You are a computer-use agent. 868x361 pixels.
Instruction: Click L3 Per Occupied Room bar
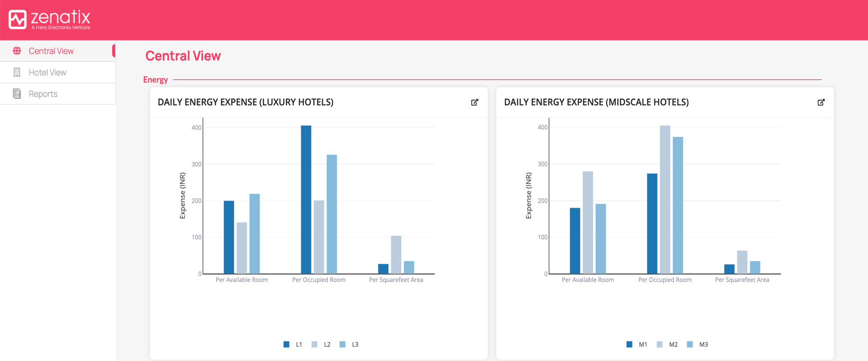[332, 214]
